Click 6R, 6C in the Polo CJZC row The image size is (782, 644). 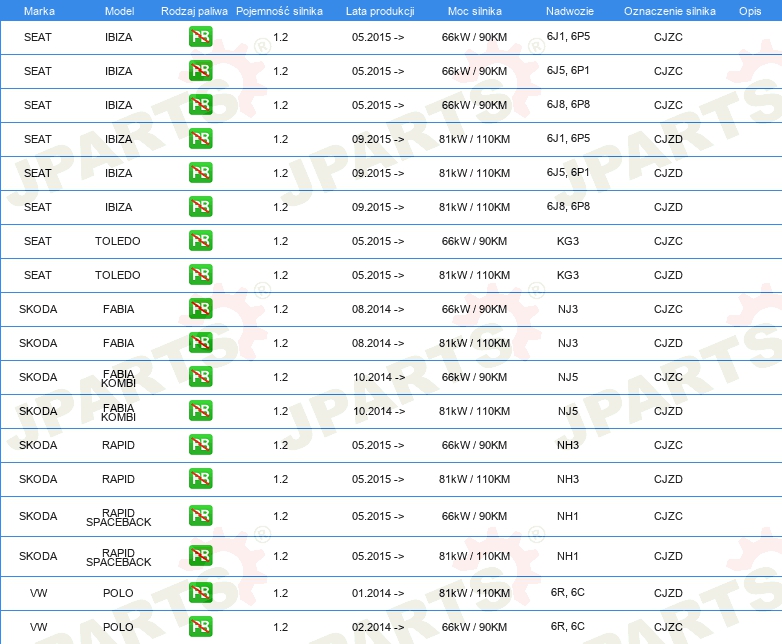click(x=568, y=626)
